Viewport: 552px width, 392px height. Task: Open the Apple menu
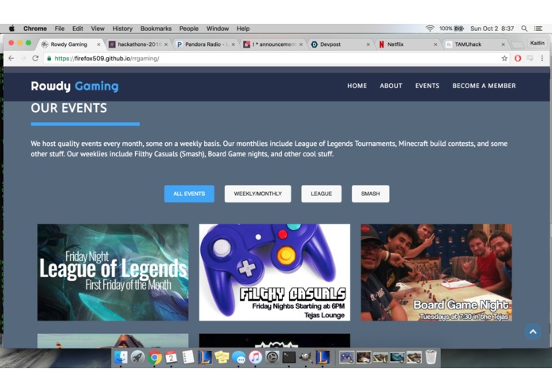coord(12,29)
